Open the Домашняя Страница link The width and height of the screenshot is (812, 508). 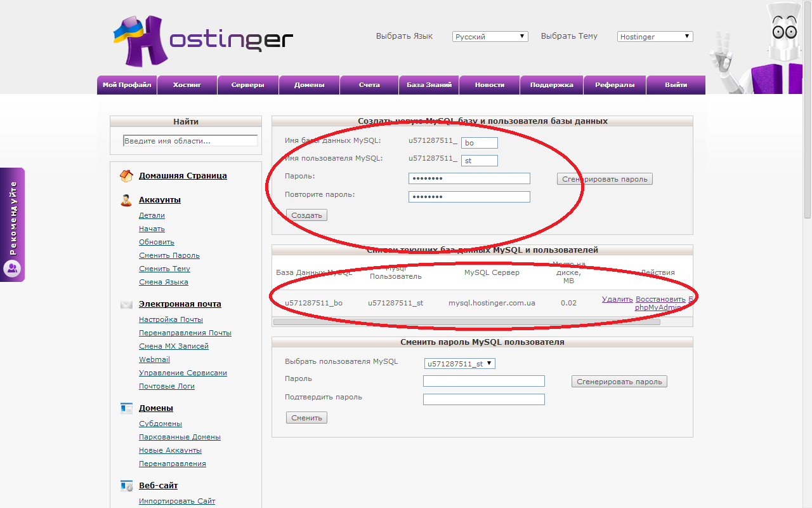(183, 176)
